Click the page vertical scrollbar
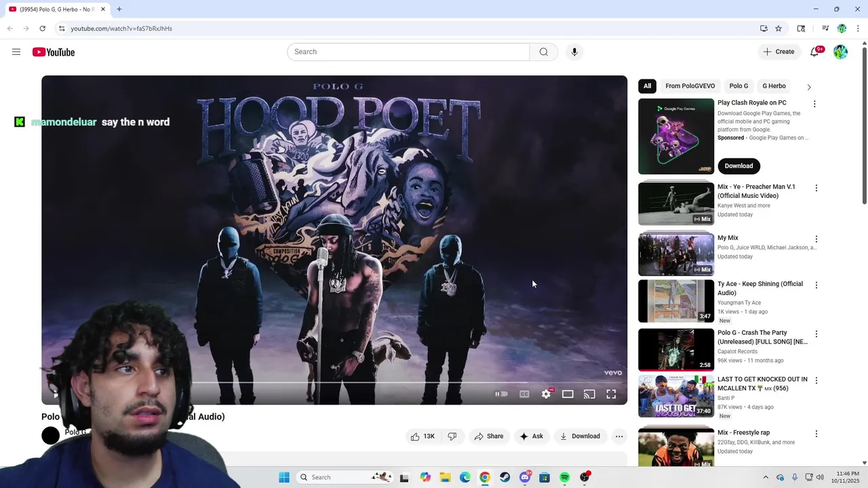Screen dimensions: 868x488 coord(864,125)
